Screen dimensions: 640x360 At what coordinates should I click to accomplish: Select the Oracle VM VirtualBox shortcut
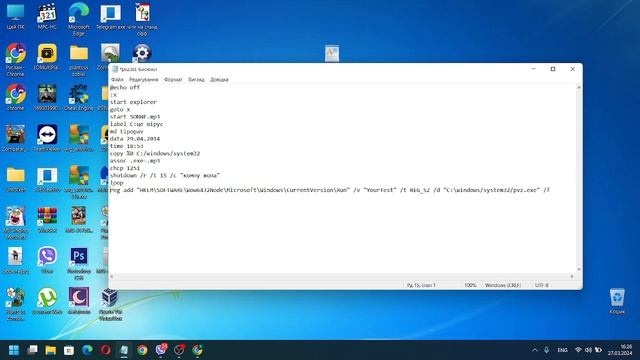tap(110, 304)
